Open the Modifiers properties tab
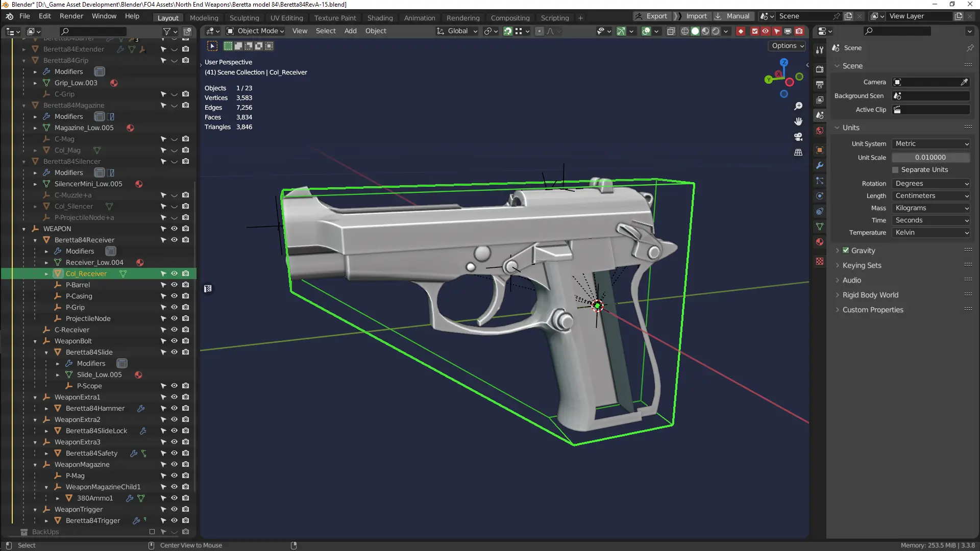The width and height of the screenshot is (980, 551). (820, 165)
